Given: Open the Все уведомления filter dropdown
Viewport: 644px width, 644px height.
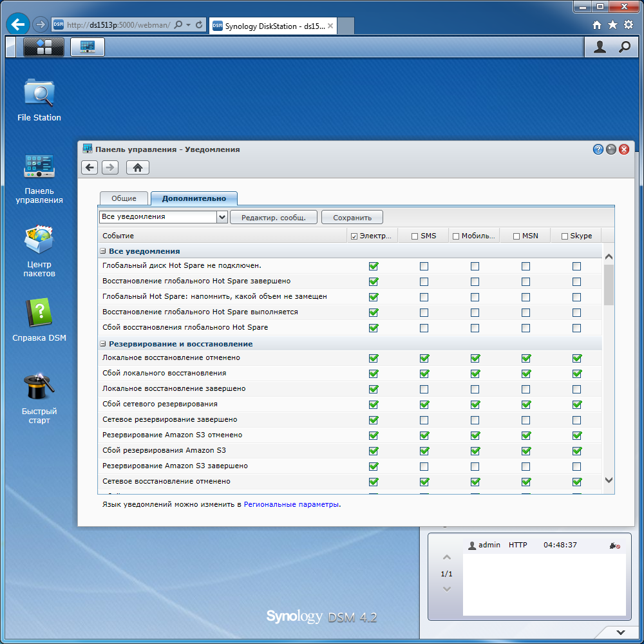Looking at the screenshot, I should (222, 217).
